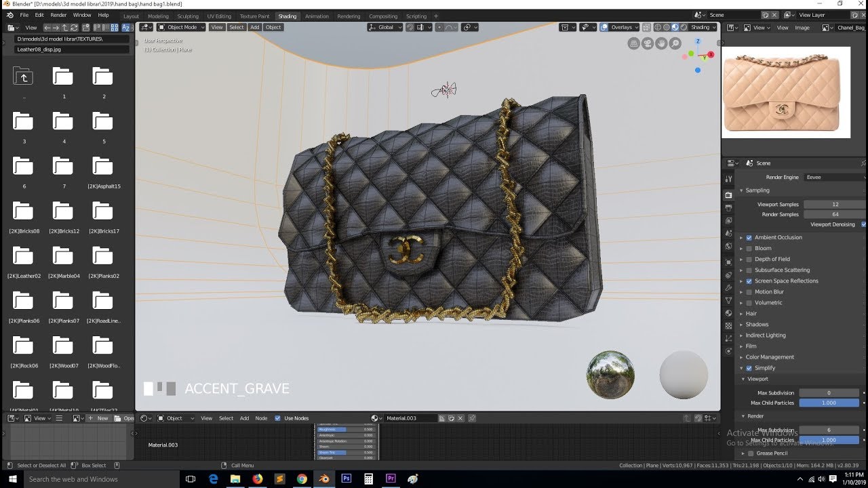Switch to rendered viewport shading

[684, 27]
